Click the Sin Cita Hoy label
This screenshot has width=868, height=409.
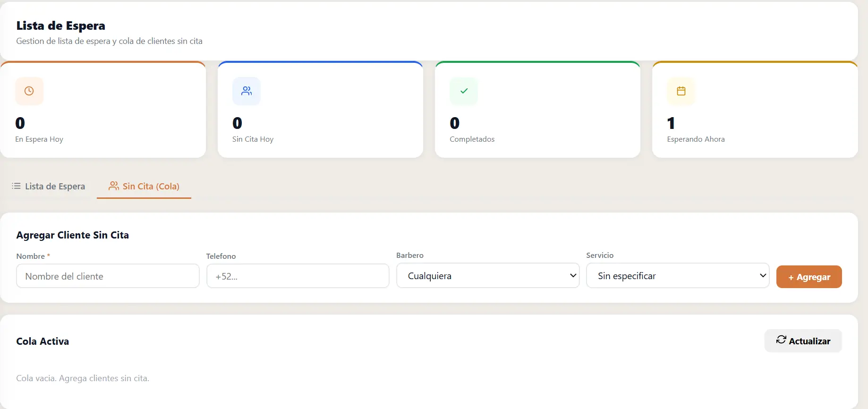[x=253, y=139]
